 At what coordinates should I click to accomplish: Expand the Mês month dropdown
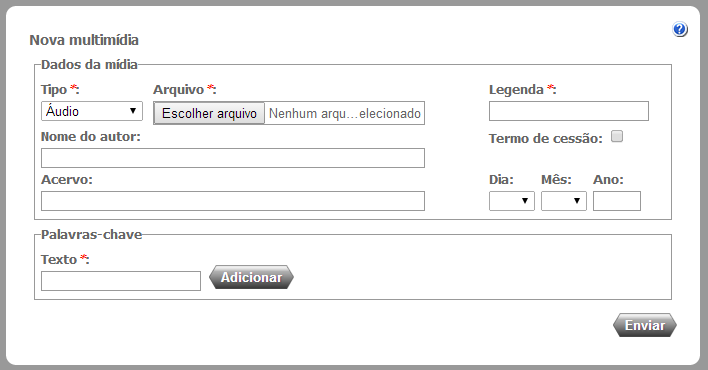click(x=564, y=201)
